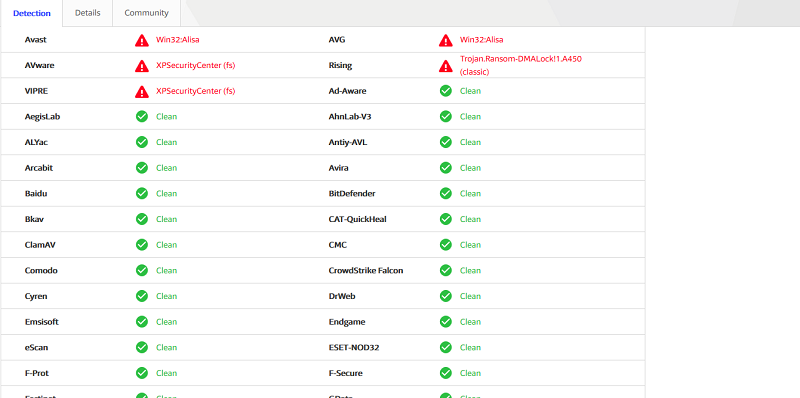This screenshot has width=800, height=398.
Task: Click the green checkmark icon beside ESET-NOD32
Action: [x=446, y=347]
